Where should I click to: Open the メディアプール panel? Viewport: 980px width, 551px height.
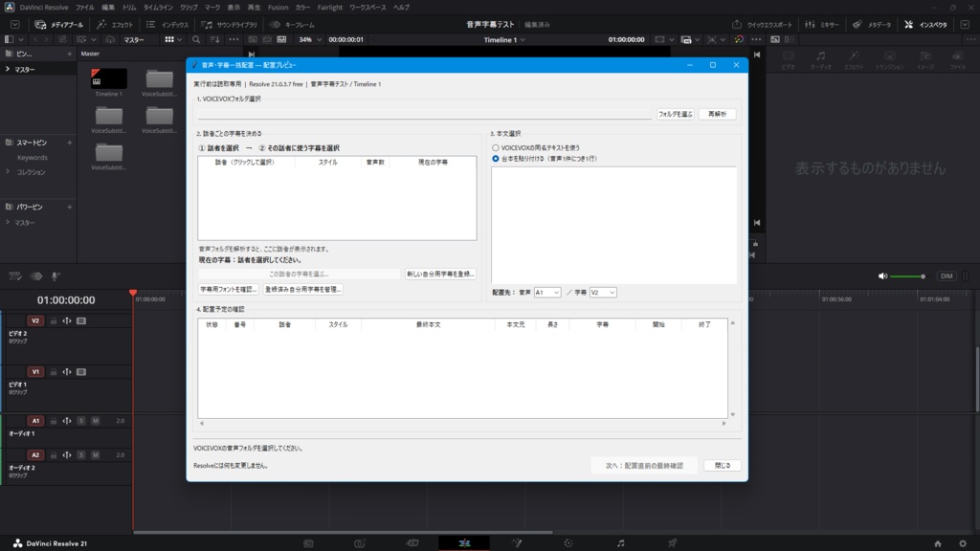pyautogui.click(x=58, y=24)
